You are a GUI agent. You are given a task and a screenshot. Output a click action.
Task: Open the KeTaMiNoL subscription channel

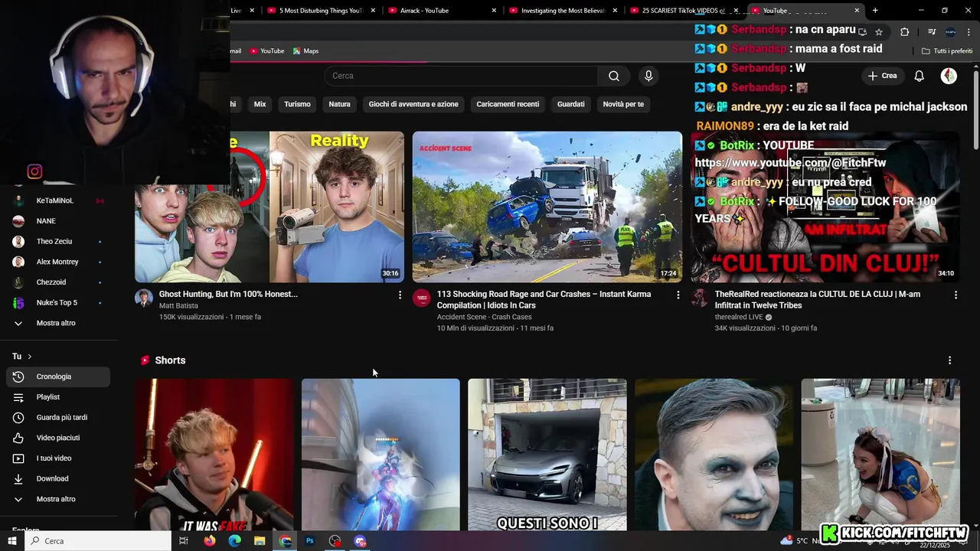pos(58,201)
